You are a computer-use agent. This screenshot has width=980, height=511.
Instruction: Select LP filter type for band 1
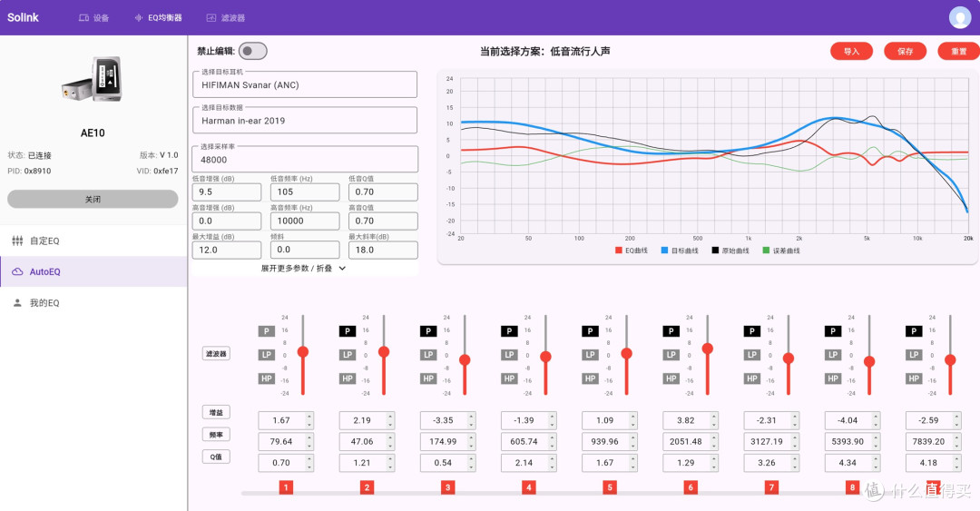pyautogui.click(x=266, y=355)
